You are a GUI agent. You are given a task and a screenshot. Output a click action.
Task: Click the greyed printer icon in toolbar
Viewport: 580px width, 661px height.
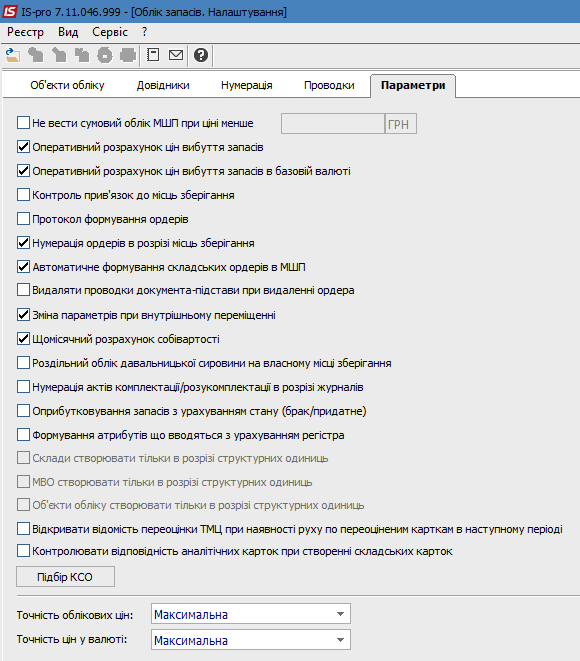pyautogui.click(x=128, y=55)
